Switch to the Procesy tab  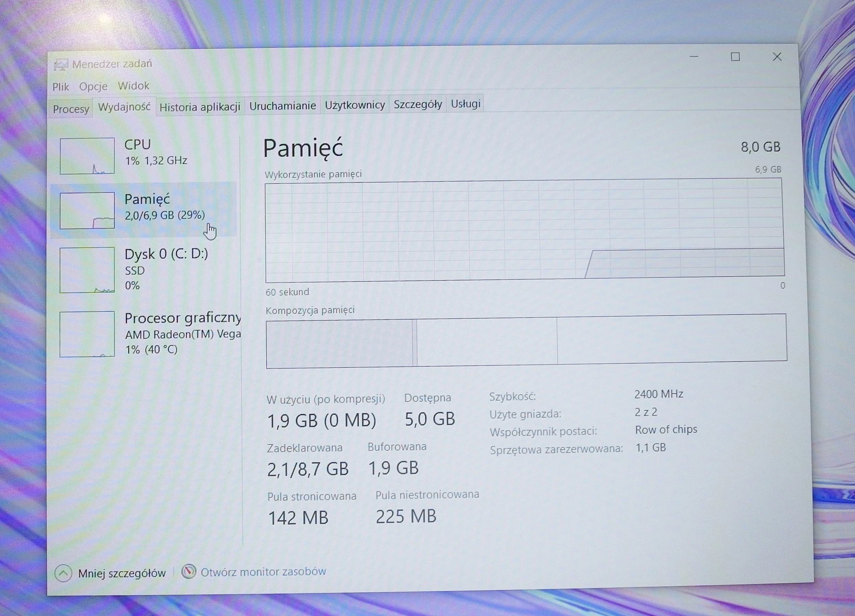pyautogui.click(x=71, y=109)
